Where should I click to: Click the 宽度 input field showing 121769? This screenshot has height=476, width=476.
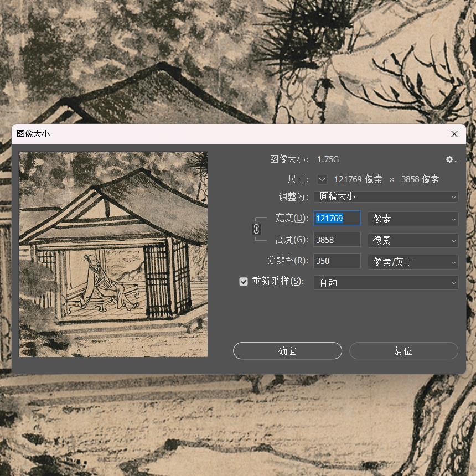[337, 218]
